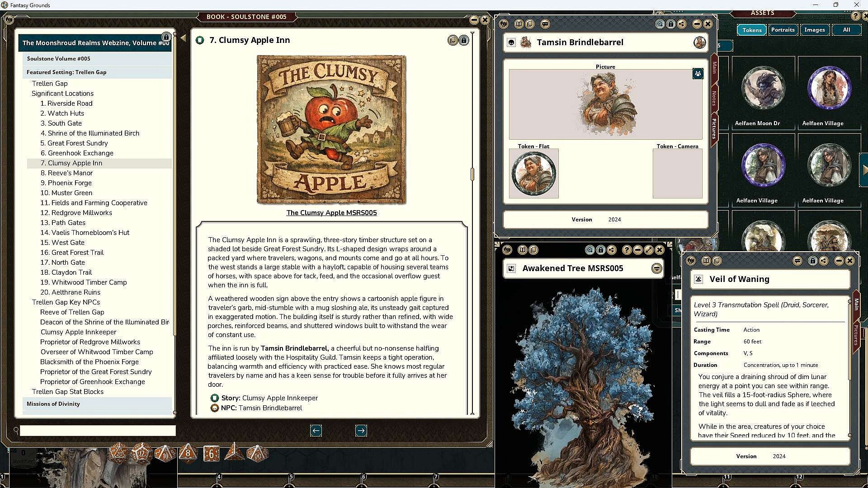Image resolution: width=868 pixels, height=488 pixels.
Task: Click share icon in Veil of Waning window
Action: point(823,261)
